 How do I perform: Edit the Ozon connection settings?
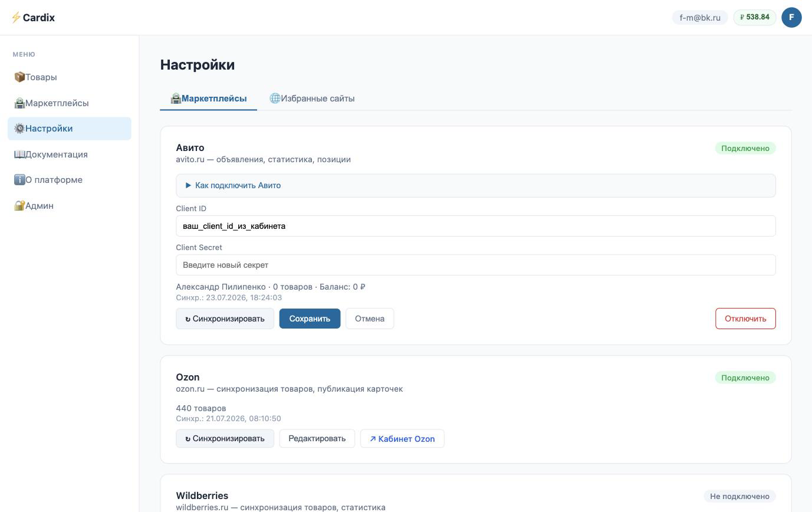click(317, 438)
